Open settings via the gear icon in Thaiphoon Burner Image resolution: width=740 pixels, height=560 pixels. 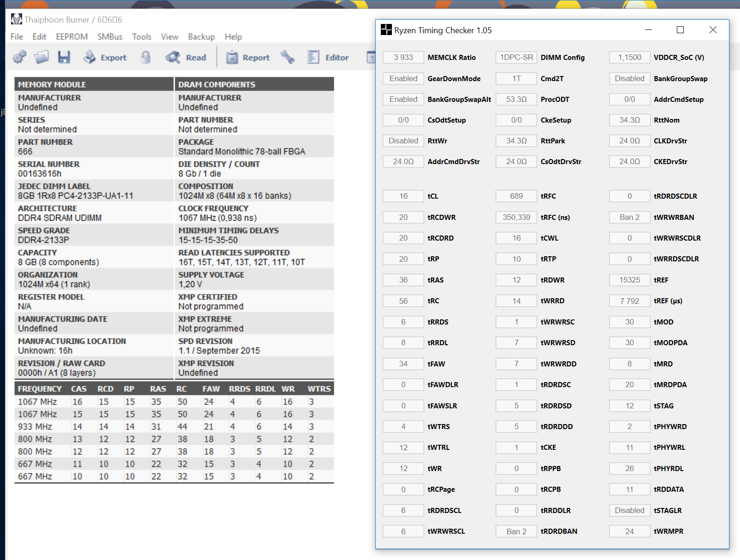click(x=19, y=57)
